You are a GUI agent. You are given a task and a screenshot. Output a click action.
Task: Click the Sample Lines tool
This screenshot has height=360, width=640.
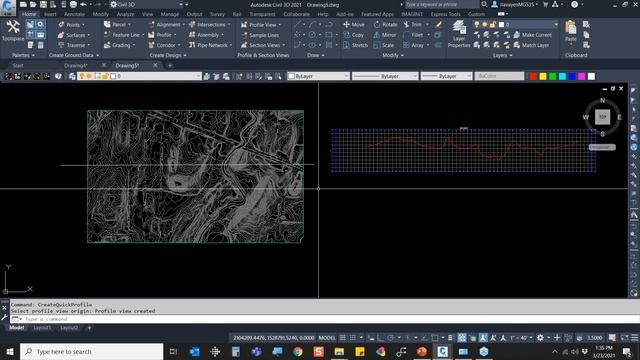pos(260,35)
